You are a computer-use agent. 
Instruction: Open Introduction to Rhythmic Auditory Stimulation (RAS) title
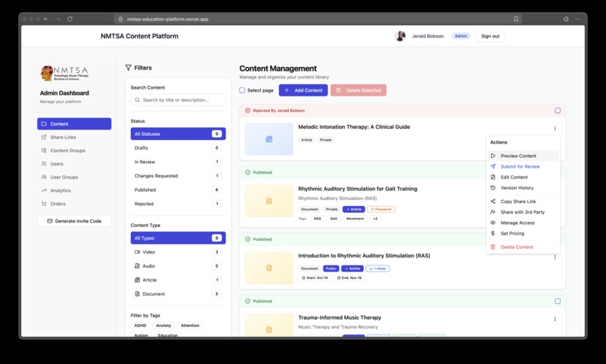click(x=364, y=256)
